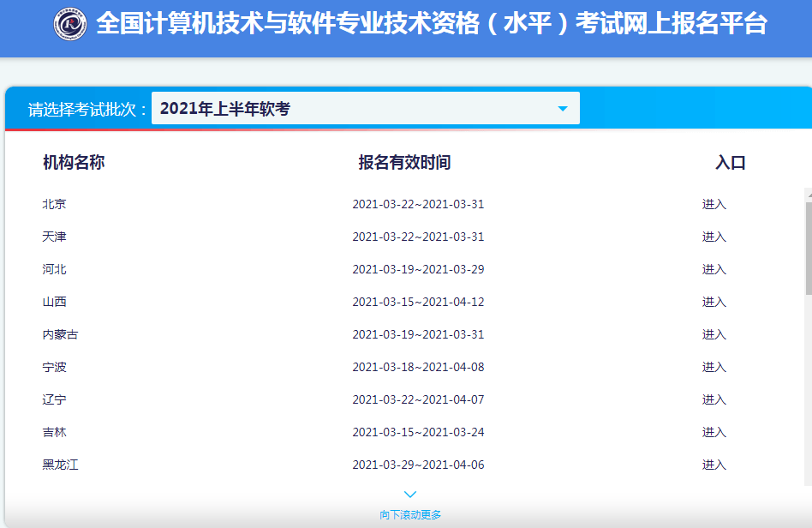Open the 辽宁 registration entrance
This screenshot has width=812, height=528.
[x=714, y=399]
